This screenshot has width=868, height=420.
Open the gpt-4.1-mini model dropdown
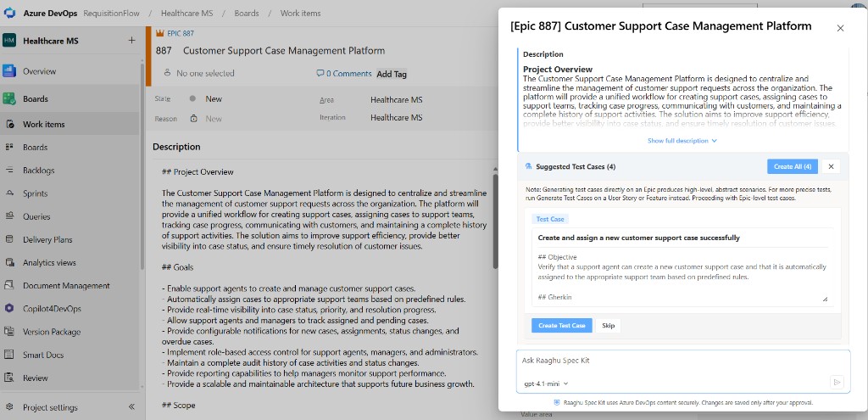click(547, 384)
